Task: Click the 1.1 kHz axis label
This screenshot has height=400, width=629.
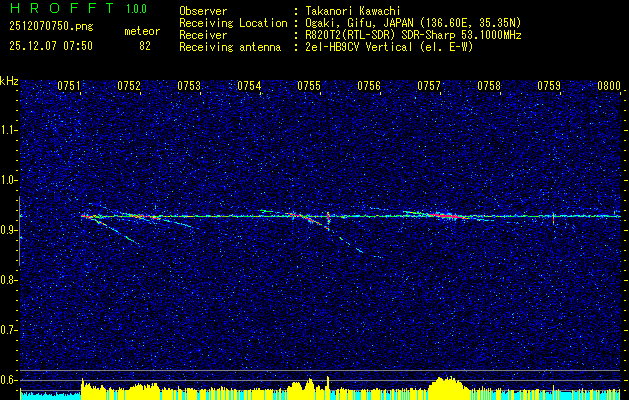Action: 8,130
